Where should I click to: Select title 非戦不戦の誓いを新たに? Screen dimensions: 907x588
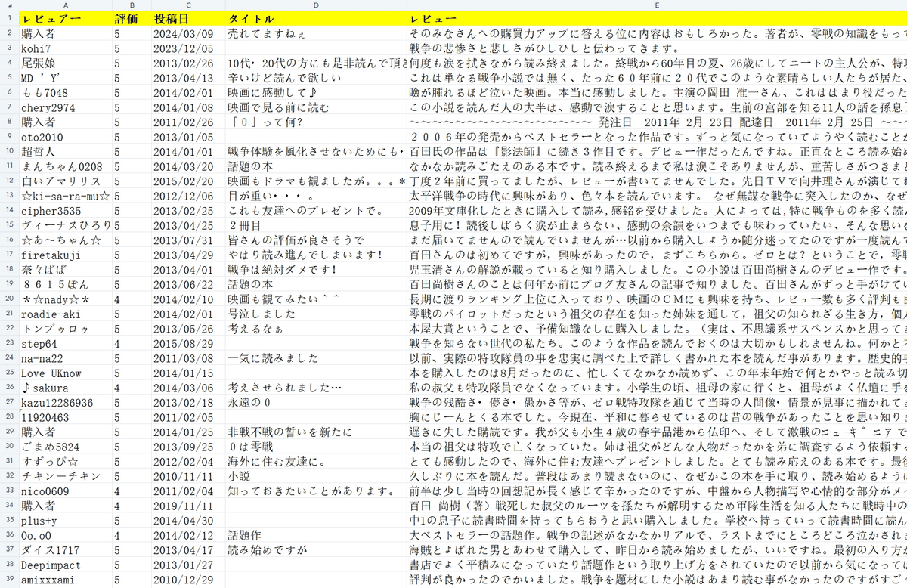[315, 431]
